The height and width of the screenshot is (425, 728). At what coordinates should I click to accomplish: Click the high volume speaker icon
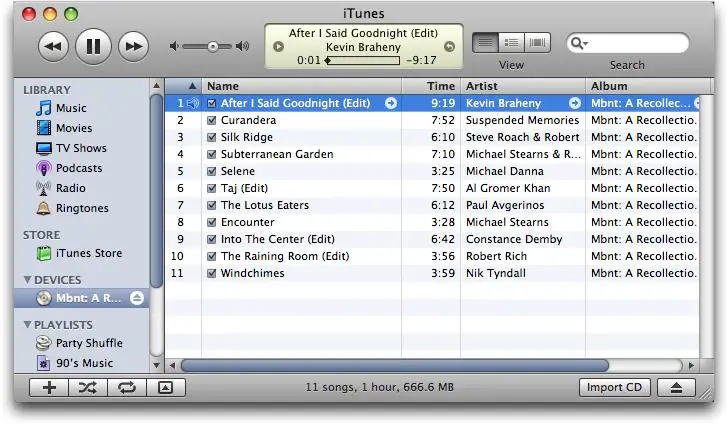[x=242, y=46]
